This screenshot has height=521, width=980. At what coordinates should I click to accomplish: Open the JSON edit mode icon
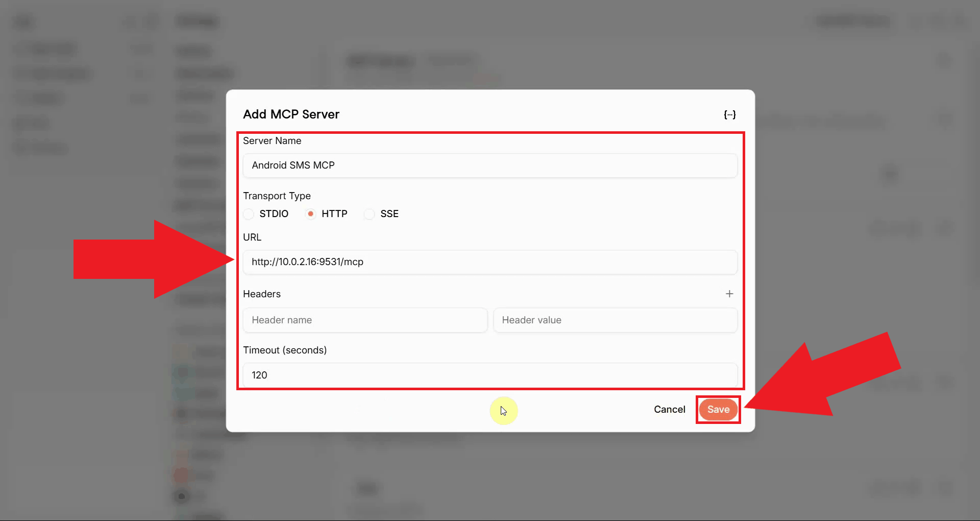pos(730,114)
